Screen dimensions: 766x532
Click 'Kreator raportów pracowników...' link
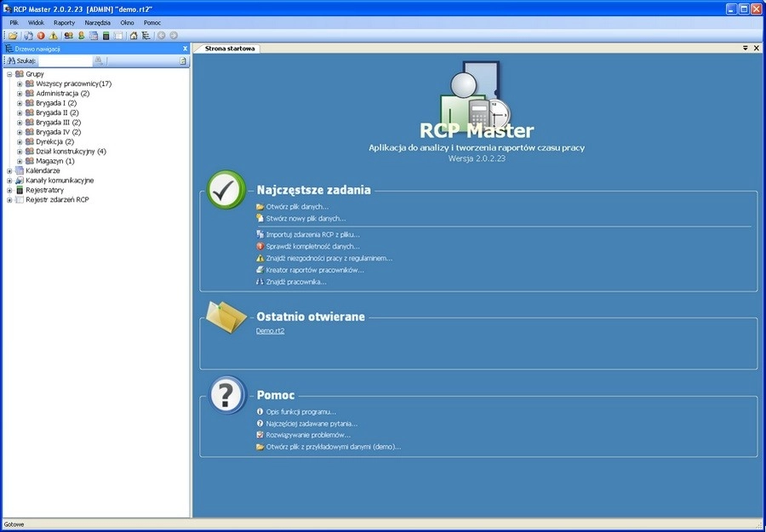(315, 270)
